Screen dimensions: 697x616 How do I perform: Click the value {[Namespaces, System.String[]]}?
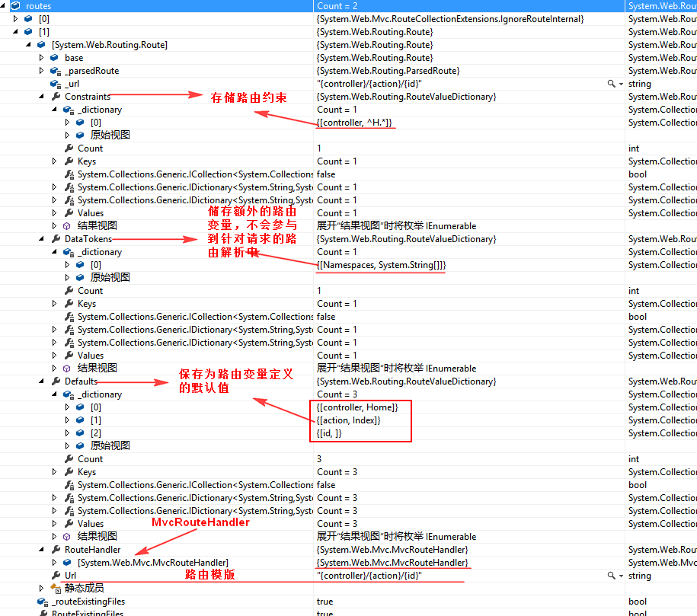click(x=381, y=264)
